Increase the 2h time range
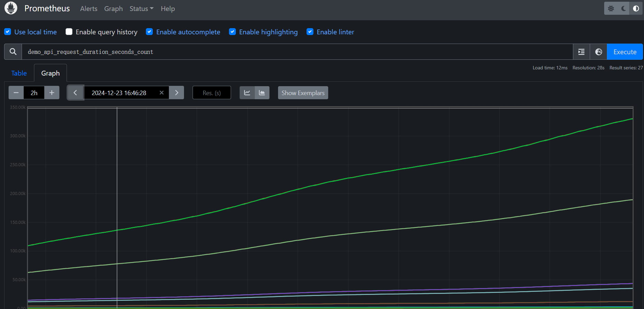 (52, 93)
